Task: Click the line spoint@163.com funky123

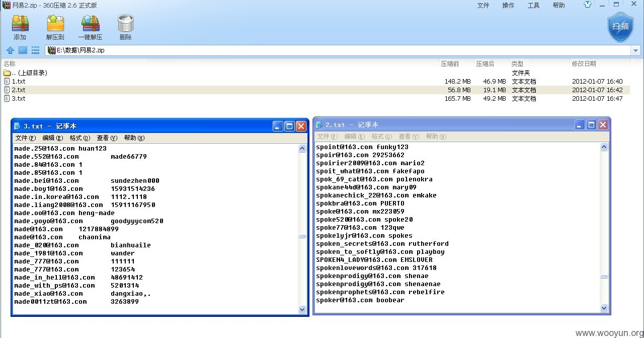Action: coord(362,147)
